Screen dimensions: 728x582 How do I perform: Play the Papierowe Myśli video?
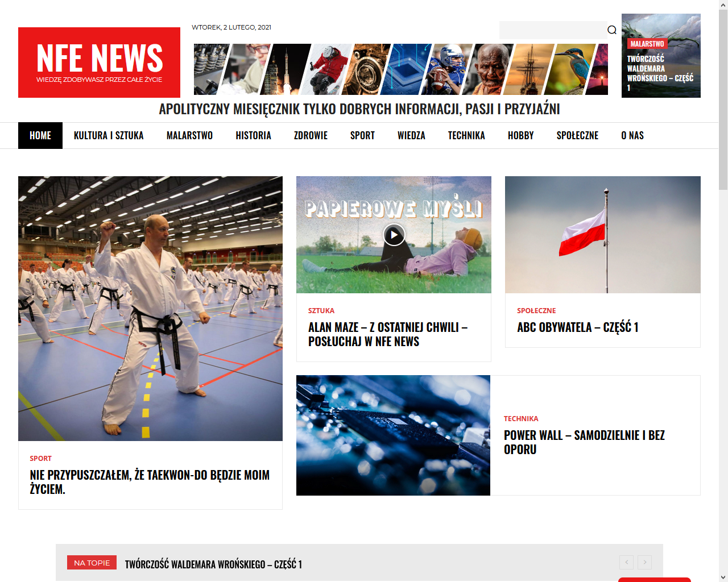[394, 235]
